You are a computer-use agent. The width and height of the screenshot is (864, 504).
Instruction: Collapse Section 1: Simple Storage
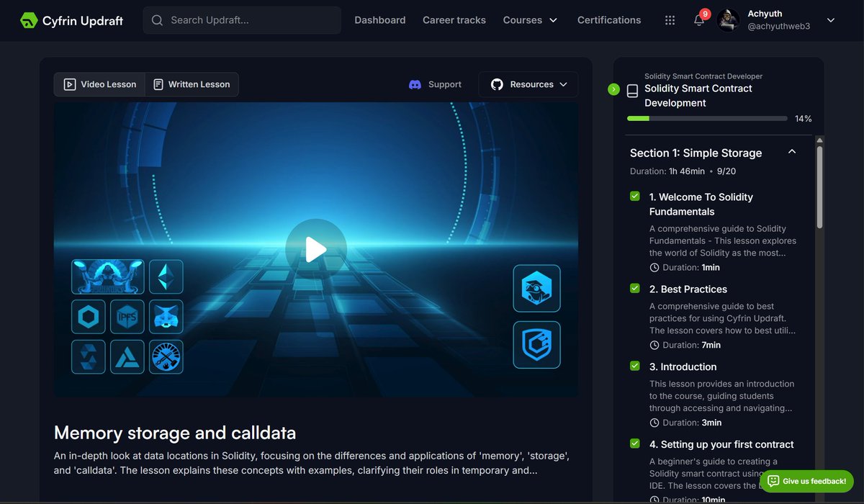click(792, 152)
